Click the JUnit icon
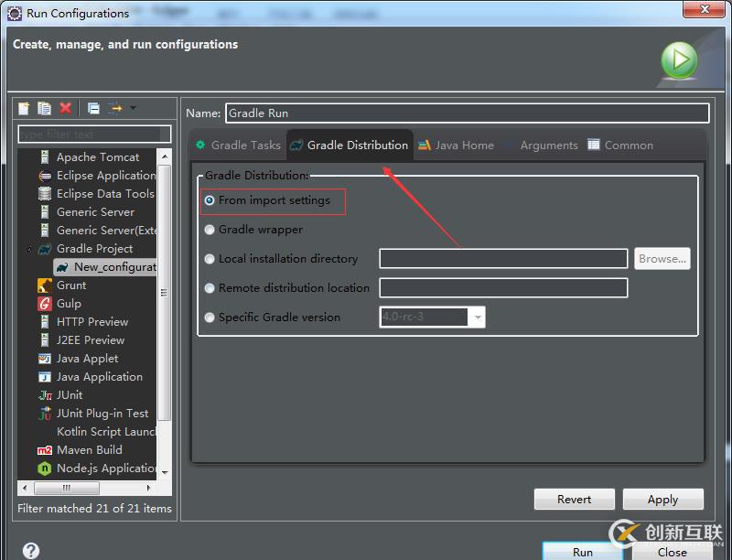Viewport: 732px width, 560px height. point(45,395)
